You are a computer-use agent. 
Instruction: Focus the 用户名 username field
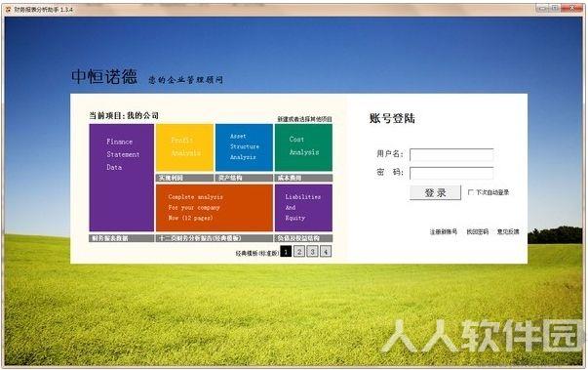tap(451, 154)
